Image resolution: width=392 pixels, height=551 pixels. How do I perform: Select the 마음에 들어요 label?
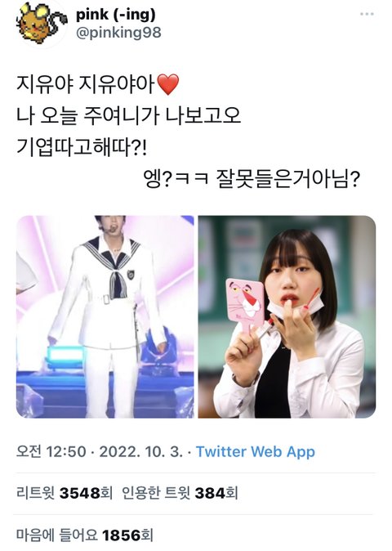tap(57, 535)
